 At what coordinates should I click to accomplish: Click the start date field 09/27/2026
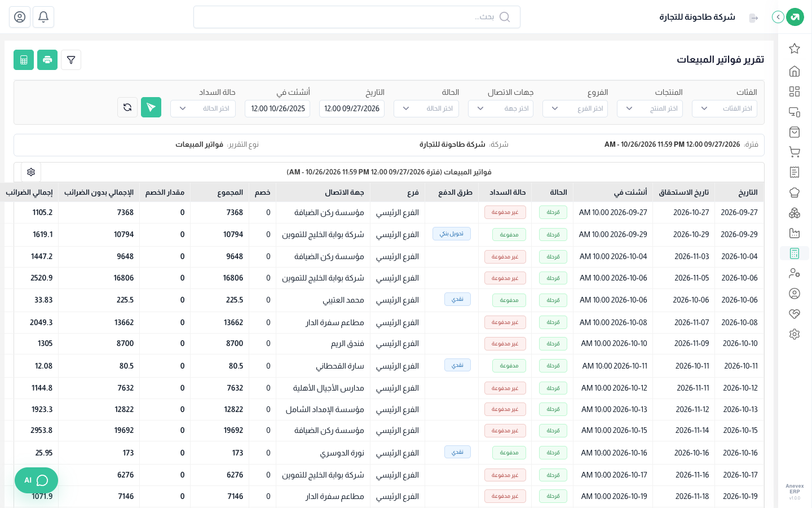pyautogui.click(x=352, y=108)
